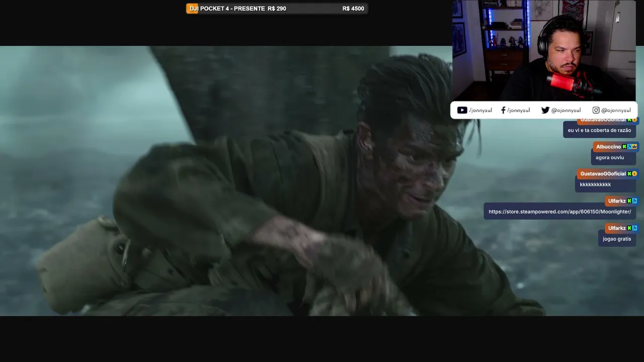
Task: Click the K badge on Ulfarkz above 'jogao gratis'
Action: tap(629, 228)
